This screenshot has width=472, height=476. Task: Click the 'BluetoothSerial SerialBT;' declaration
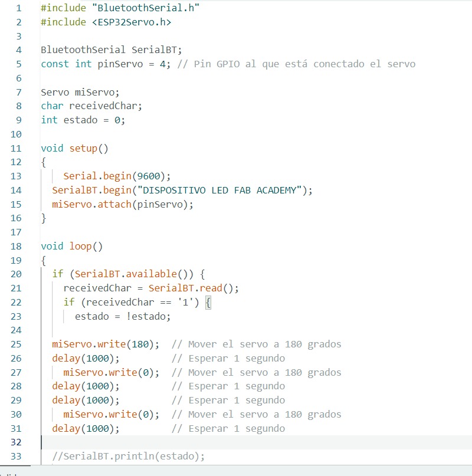(111, 50)
